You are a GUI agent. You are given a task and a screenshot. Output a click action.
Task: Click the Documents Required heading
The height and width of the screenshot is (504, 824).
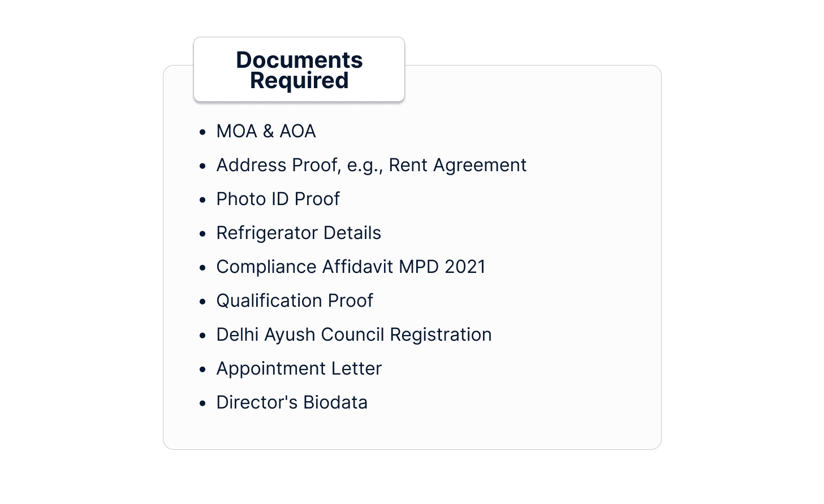299,69
